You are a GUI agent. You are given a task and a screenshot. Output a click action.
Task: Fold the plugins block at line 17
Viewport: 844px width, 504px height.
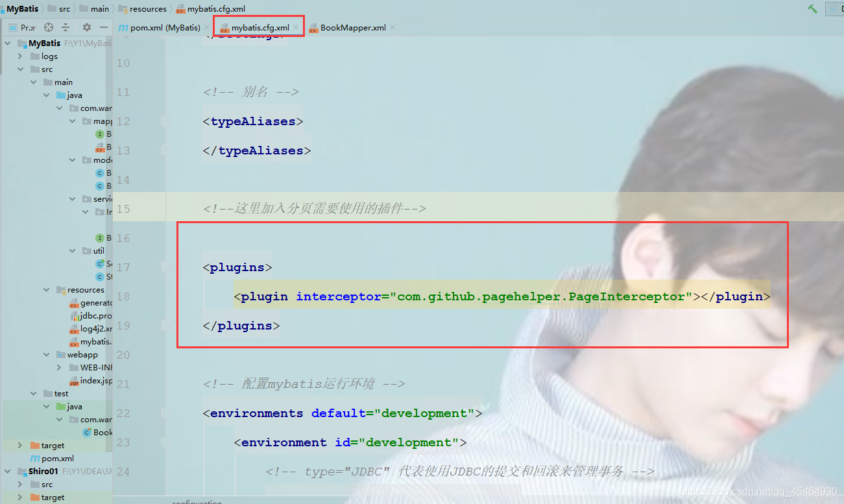point(166,267)
